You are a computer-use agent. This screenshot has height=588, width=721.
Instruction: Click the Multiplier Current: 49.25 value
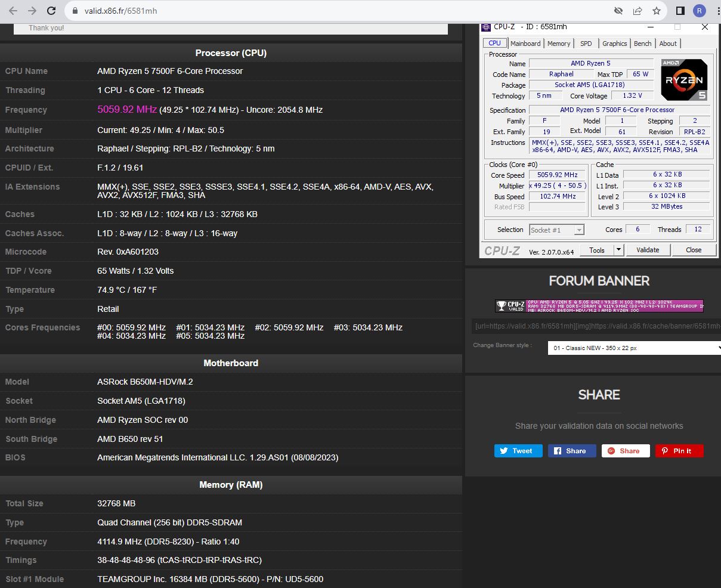pos(160,130)
